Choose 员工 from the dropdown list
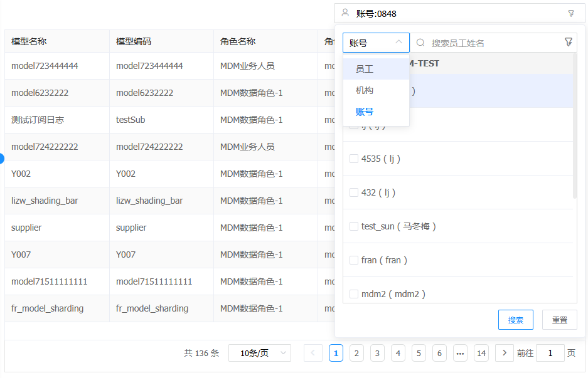 pyautogui.click(x=365, y=69)
